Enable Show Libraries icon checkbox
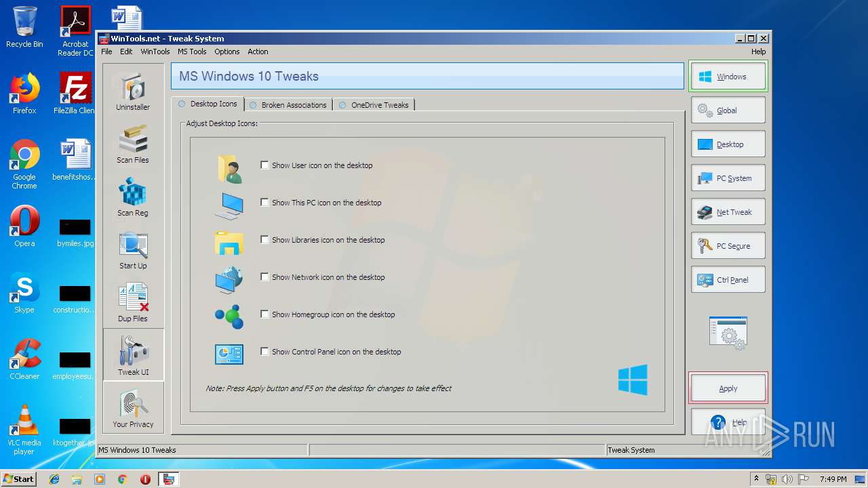Image resolution: width=868 pixels, height=488 pixels. [x=265, y=240]
